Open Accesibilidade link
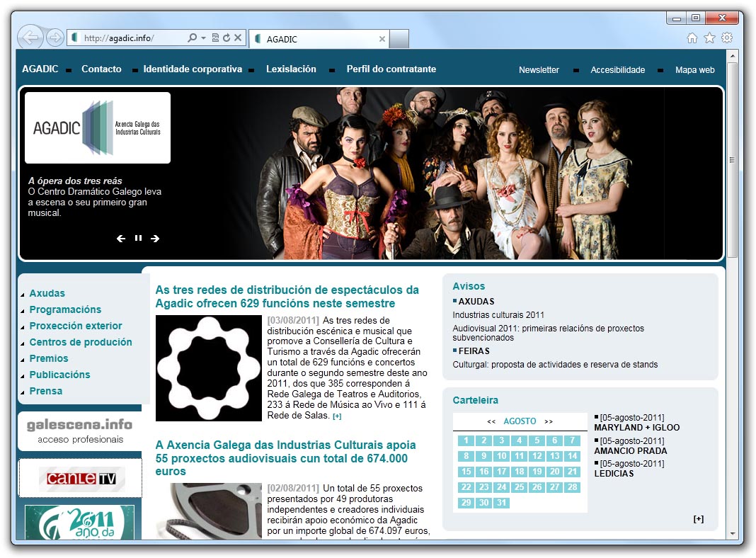The width and height of the screenshot is (756, 558). (x=618, y=70)
